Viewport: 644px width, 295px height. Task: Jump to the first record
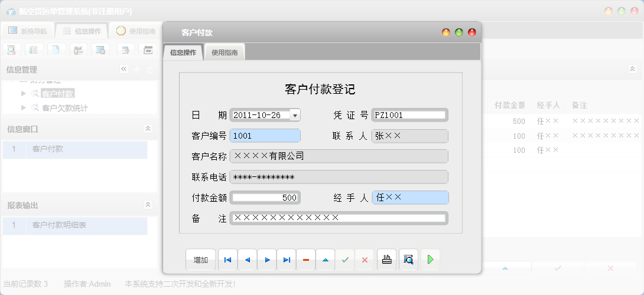click(x=227, y=260)
